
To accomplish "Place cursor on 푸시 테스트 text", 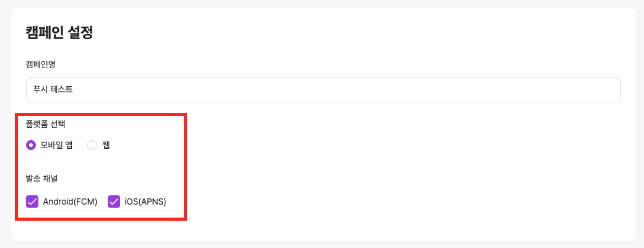I will click(x=53, y=90).
